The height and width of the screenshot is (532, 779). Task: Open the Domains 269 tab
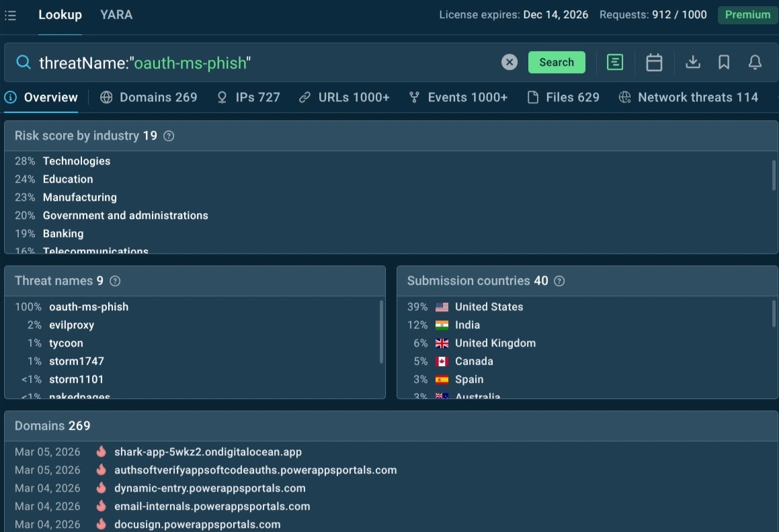[149, 97]
